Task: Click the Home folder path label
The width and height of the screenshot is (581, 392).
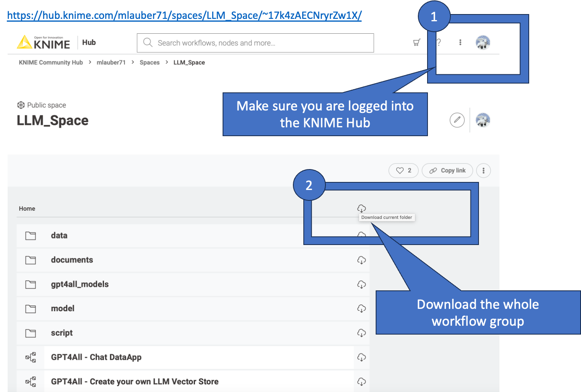Action: 27,208
